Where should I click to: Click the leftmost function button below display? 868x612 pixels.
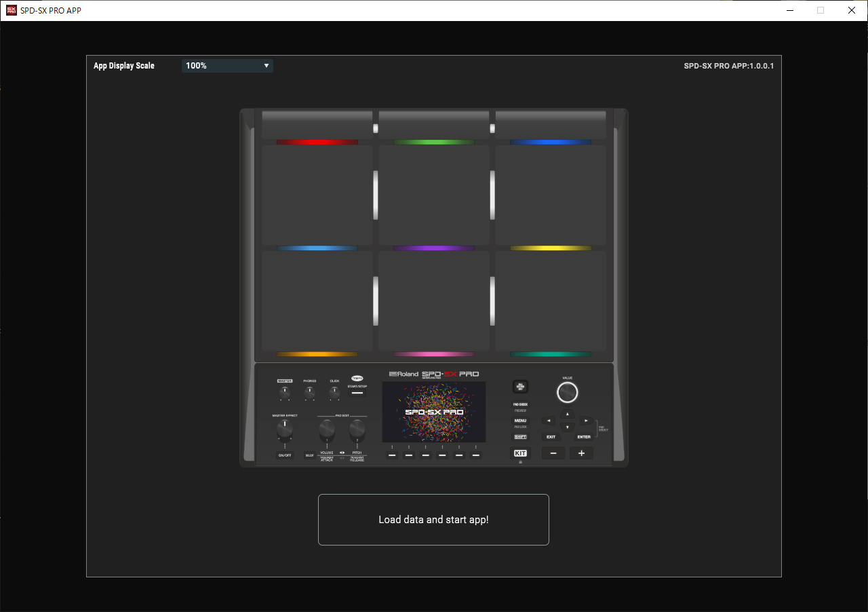point(392,455)
